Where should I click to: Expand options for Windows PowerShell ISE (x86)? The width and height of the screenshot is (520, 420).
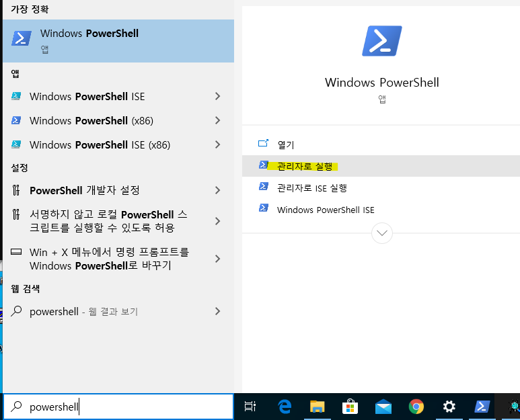(217, 144)
